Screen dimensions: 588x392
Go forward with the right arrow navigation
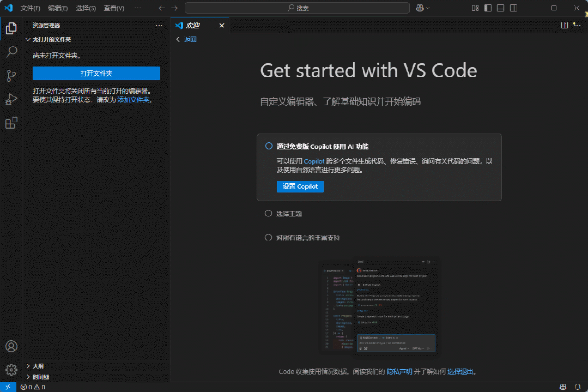click(174, 8)
